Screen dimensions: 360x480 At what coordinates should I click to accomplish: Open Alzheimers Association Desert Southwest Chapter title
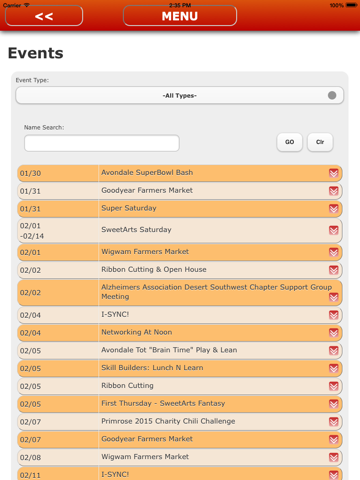point(217,292)
